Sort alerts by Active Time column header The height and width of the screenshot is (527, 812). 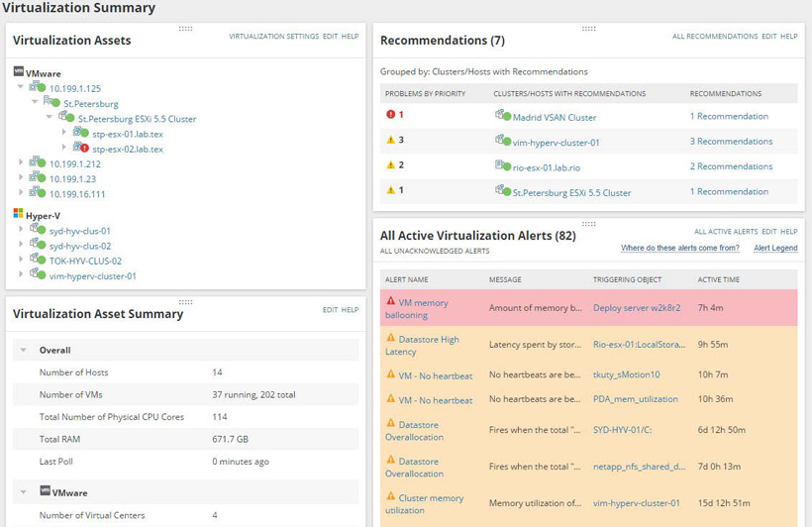coord(718,280)
